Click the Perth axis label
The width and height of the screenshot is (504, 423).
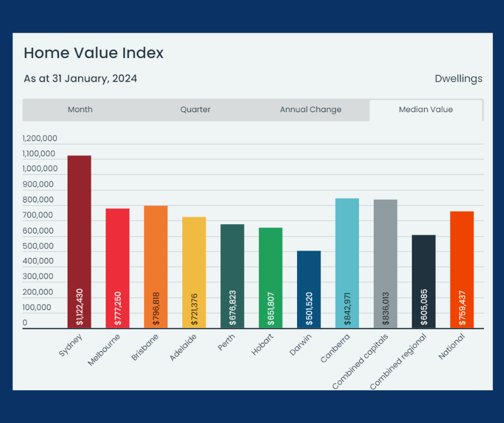pos(226,342)
